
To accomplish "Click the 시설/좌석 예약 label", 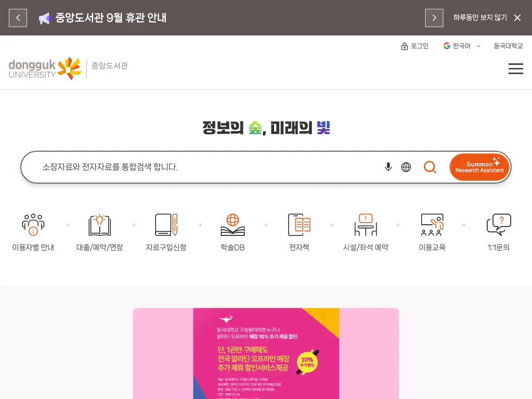I will click(x=366, y=247).
